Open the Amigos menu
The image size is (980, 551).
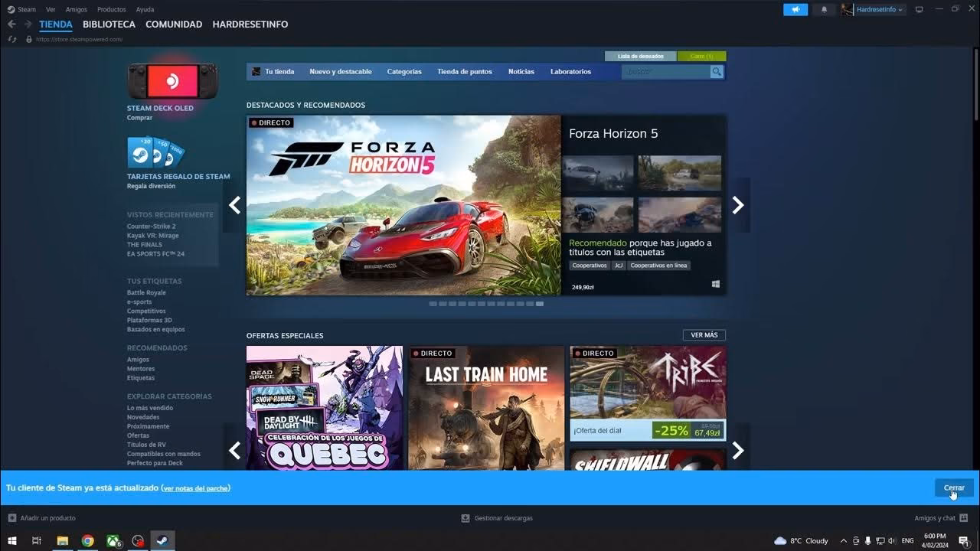pos(77,9)
